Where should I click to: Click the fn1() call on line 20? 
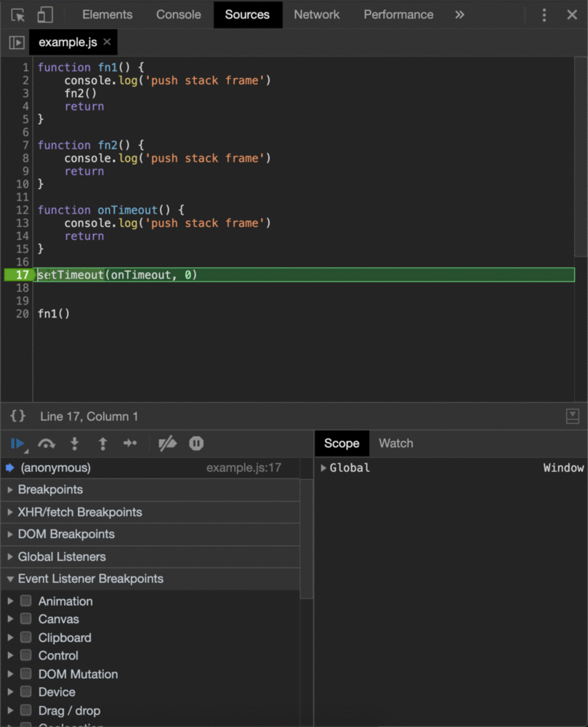54,314
